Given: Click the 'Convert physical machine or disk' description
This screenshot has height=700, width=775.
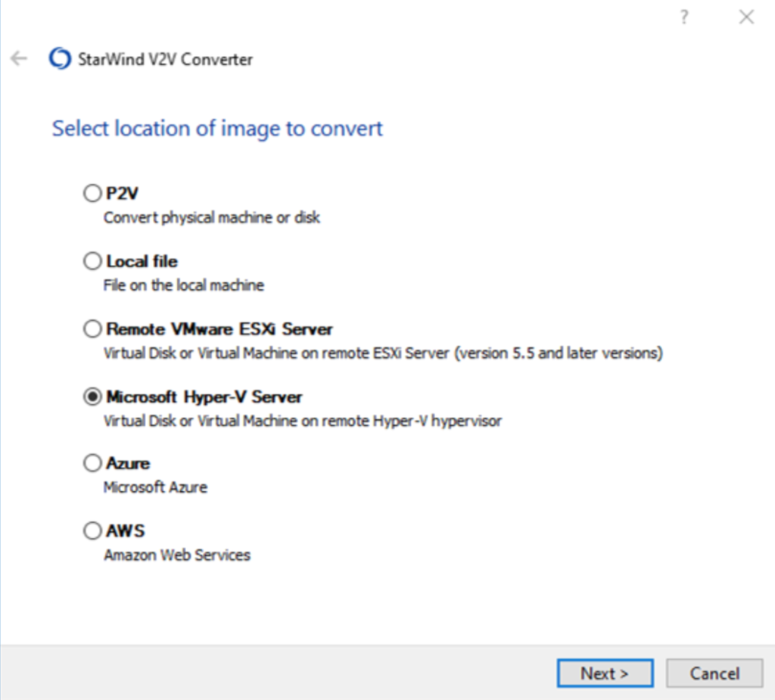Looking at the screenshot, I should pos(212,218).
